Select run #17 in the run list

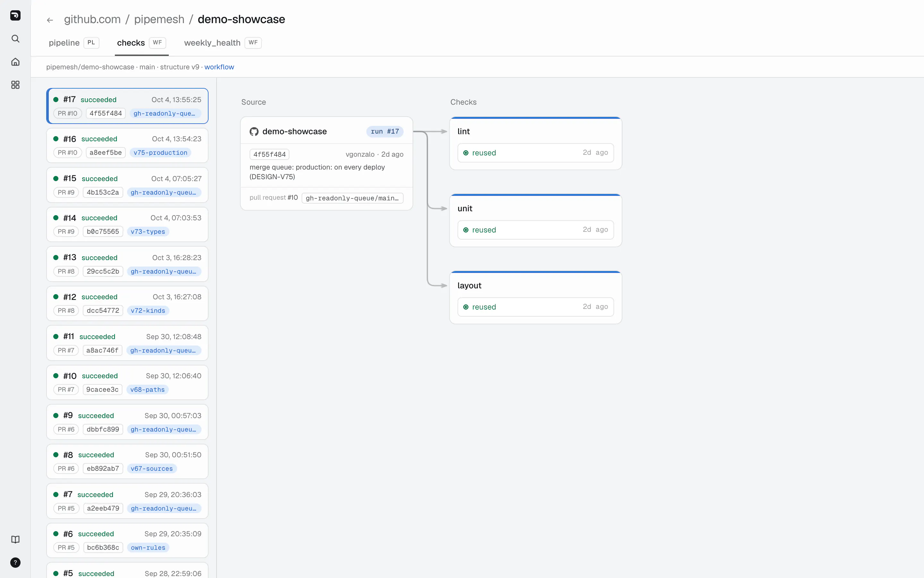(x=127, y=106)
